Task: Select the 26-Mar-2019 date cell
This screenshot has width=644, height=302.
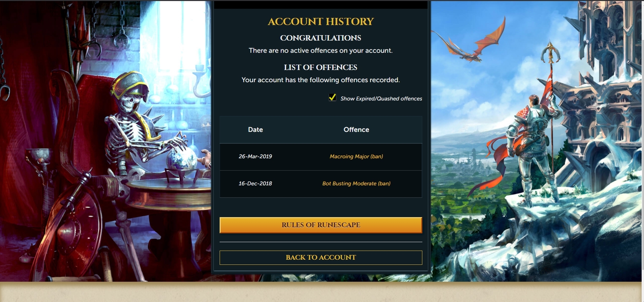Action: pos(255,157)
